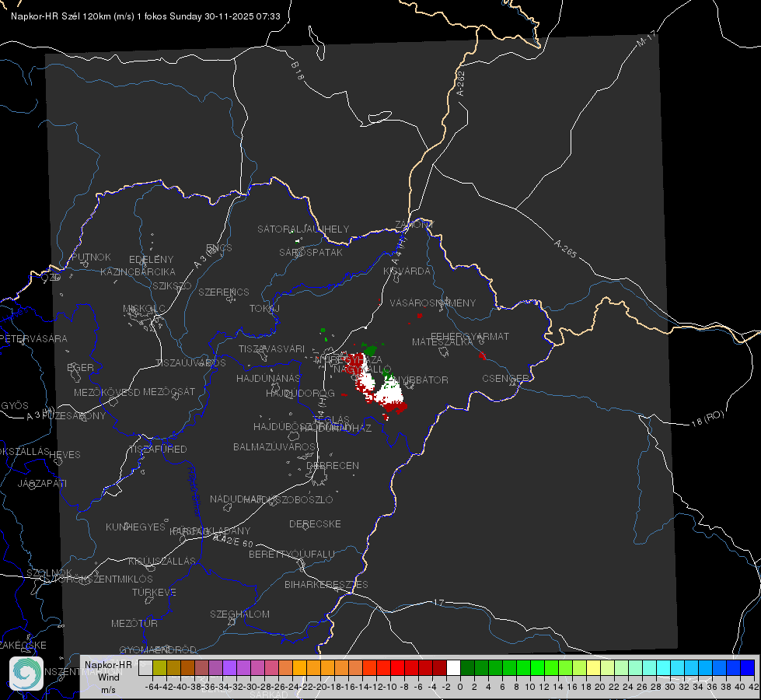Viewport: 761px width, 700px height.
Task: Click the JÁSZAPÁTI town label
Action: coord(42,483)
